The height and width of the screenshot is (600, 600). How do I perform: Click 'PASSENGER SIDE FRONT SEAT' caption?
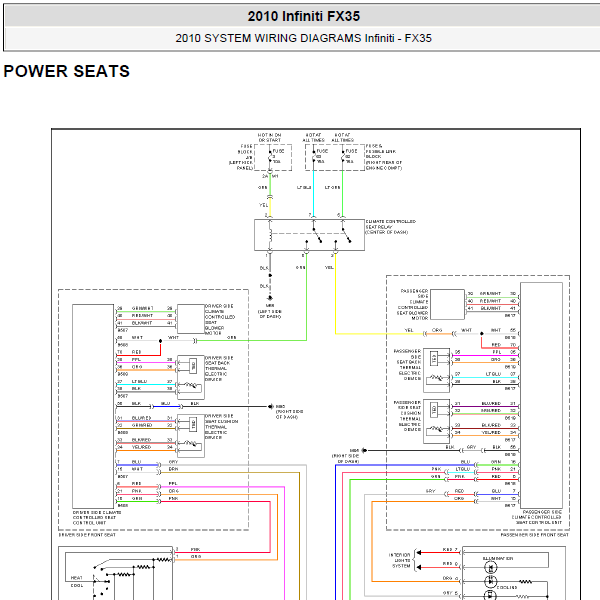[535, 535]
